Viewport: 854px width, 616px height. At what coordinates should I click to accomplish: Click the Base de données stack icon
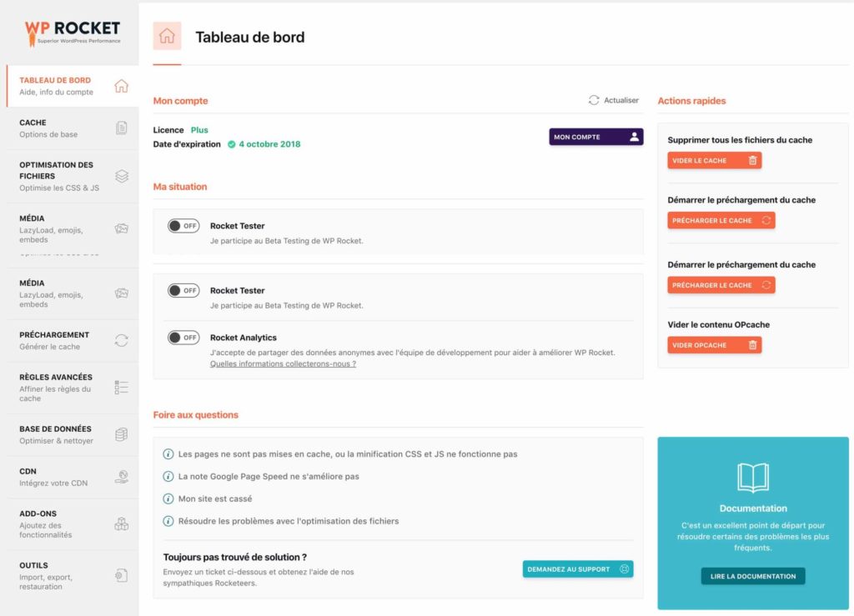click(x=122, y=434)
